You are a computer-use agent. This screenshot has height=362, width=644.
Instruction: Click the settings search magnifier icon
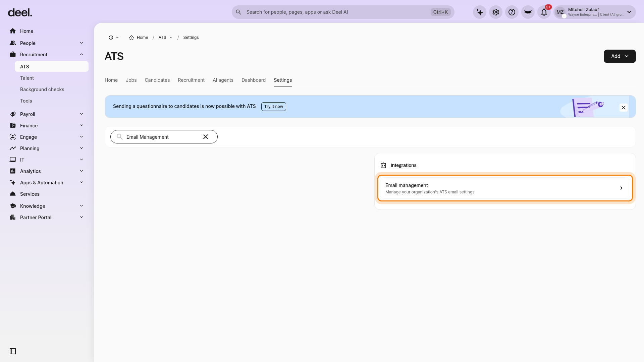tap(119, 137)
